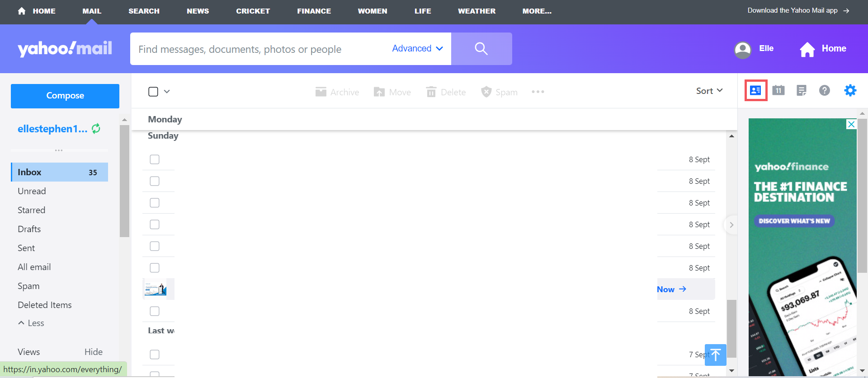Image resolution: width=868 pixels, height=378 pixels.
Task: Click the Home house icon beside Elle
Action: pyautogui.click(x=807, y=49)
